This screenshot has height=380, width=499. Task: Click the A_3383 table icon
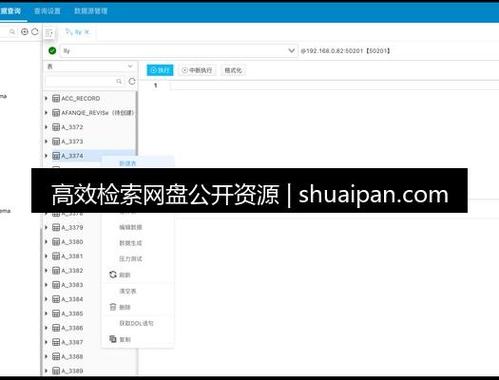pos(56,285)
